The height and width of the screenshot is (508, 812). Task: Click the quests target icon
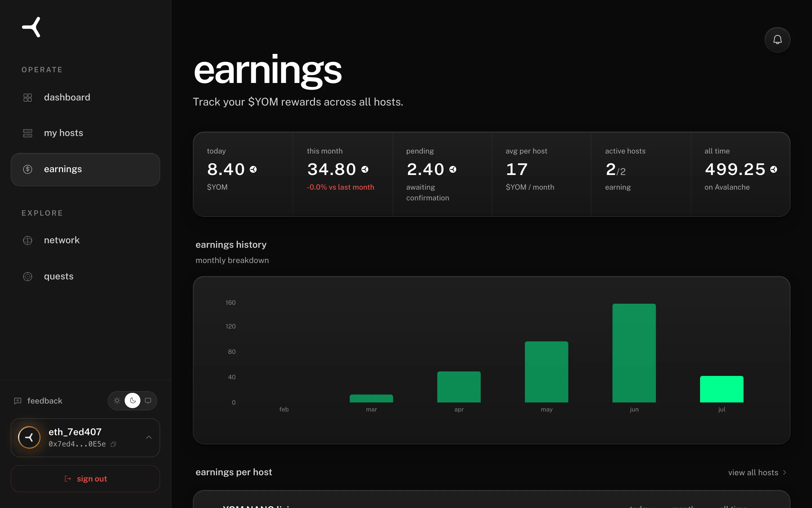pyautogui.click(x=28, y=276)
